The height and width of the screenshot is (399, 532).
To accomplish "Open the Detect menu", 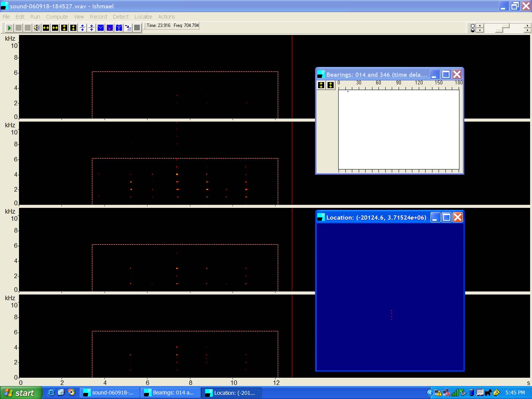I will pyautogui.click(x=120, y=17).
